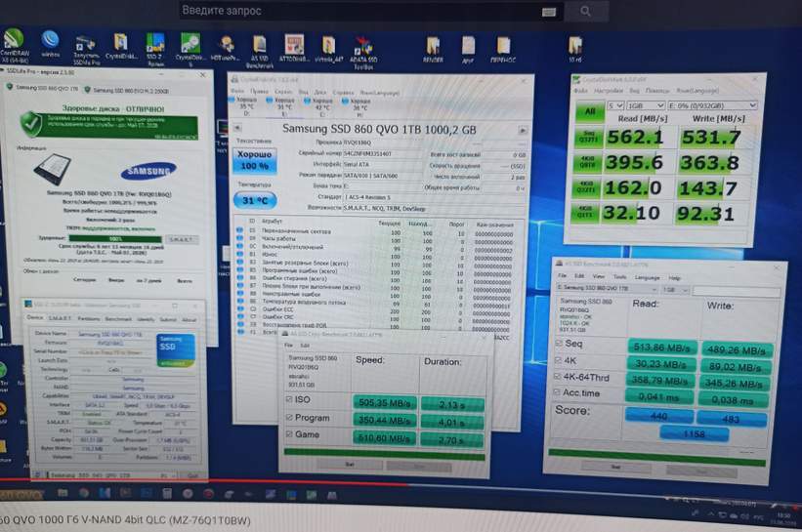Open the HDTunePro desktop shortcut
Screen dimensions: 802x532
(x=225, y=47)
